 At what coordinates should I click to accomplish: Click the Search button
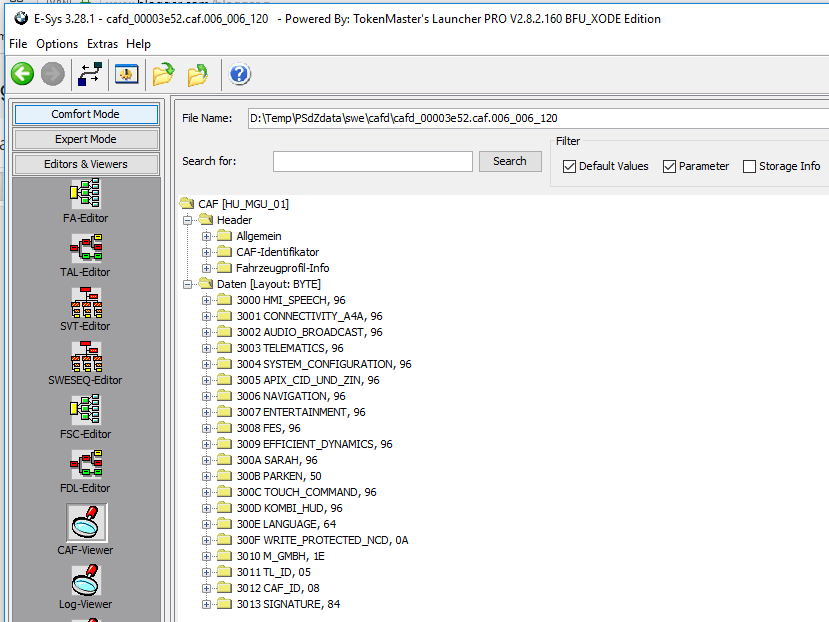click(509, 161)
